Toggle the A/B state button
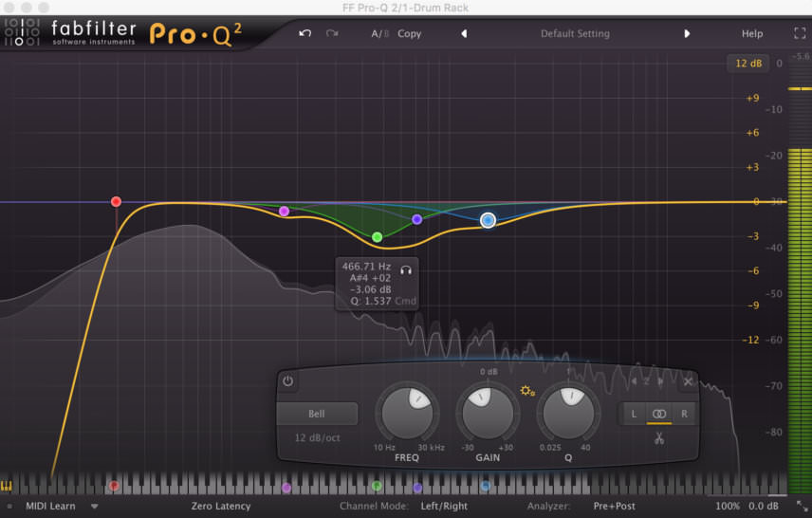Screen dimensions: 812x518 379,33
